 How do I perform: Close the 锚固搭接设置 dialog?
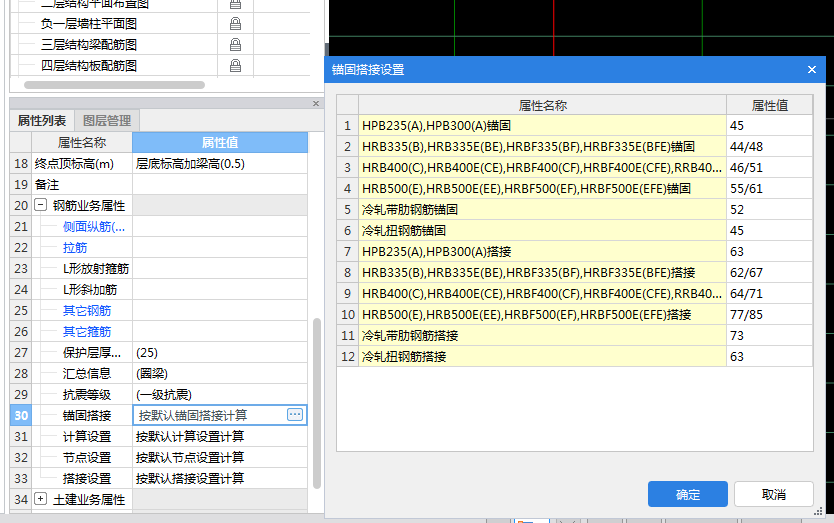[812, 70]
